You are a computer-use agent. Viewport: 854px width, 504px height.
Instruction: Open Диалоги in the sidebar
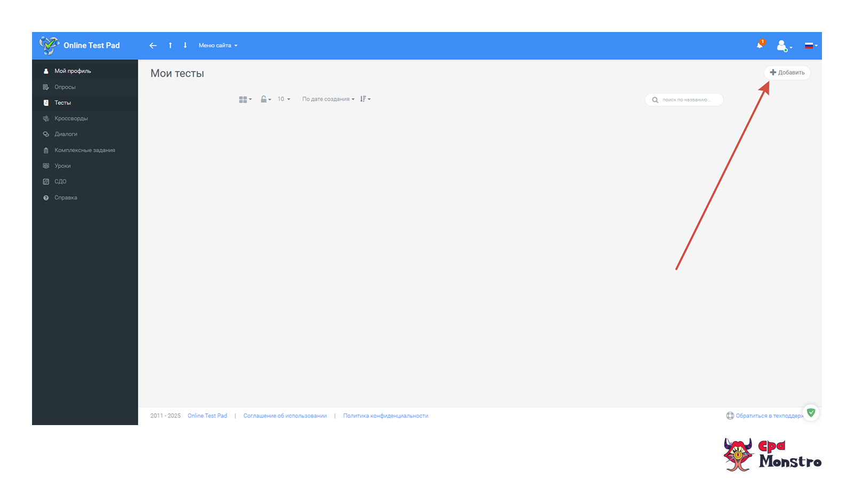(85, 134)
